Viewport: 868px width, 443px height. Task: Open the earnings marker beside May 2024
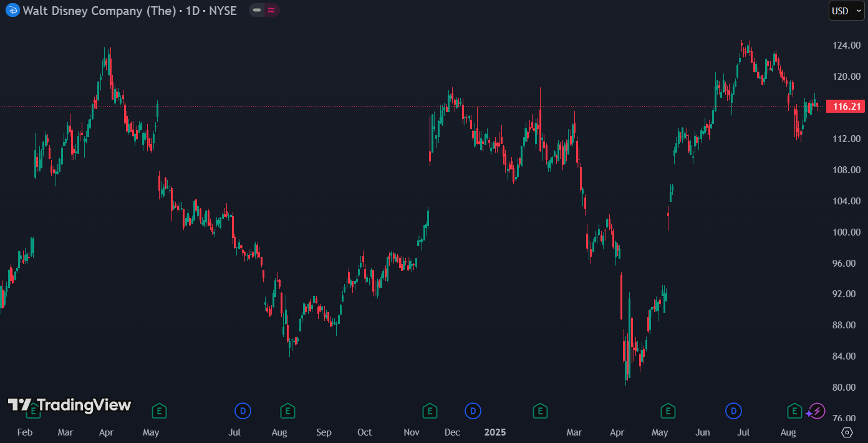click(160, 411)
